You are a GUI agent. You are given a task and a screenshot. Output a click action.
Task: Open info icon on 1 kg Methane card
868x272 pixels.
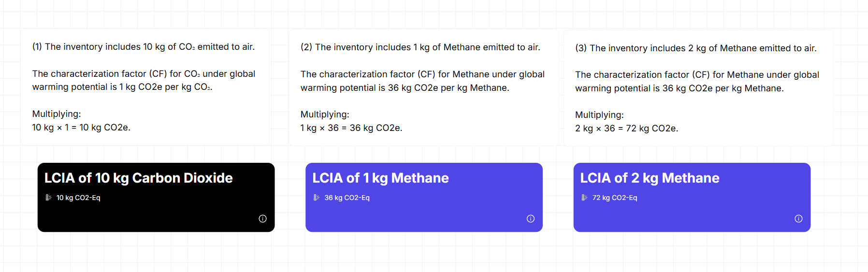tap(530, 219)
